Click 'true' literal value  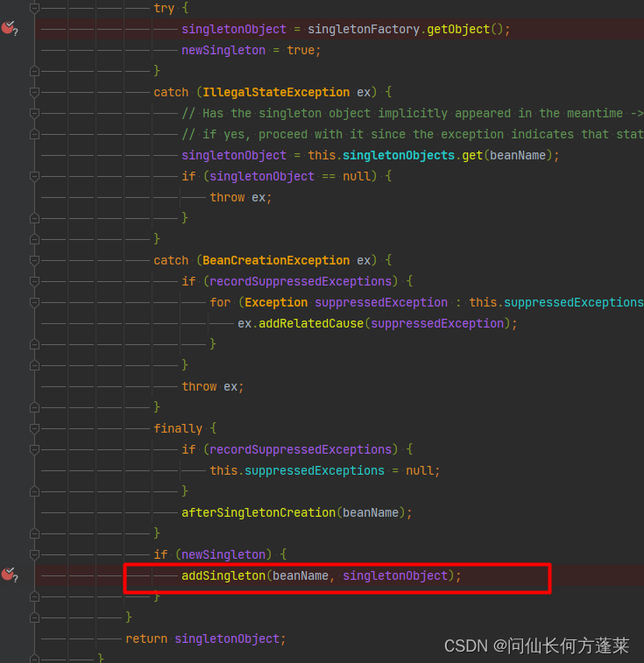(301, 50)
